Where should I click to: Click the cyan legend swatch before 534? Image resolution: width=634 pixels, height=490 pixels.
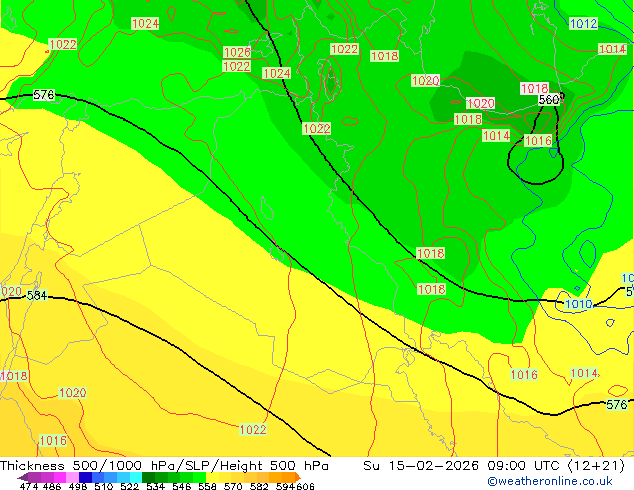[x=136, y=477]
